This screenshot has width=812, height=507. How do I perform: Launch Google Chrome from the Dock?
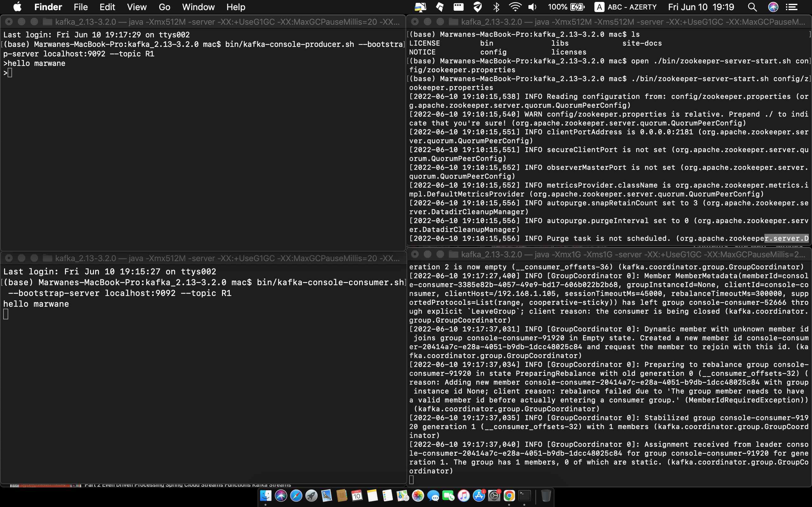(509, 496)
